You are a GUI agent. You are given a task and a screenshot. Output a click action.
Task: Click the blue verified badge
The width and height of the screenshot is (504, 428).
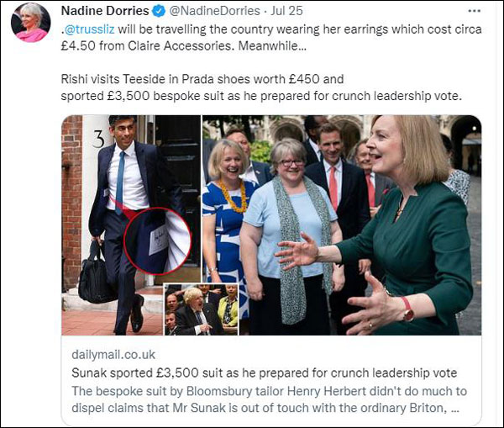click(x=157, y=12)
